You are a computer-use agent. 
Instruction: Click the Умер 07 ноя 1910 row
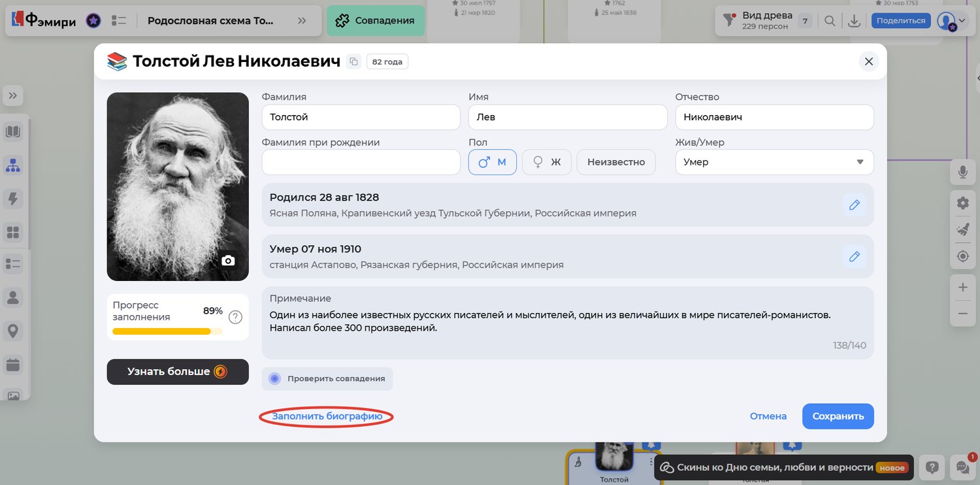point(568,256)
